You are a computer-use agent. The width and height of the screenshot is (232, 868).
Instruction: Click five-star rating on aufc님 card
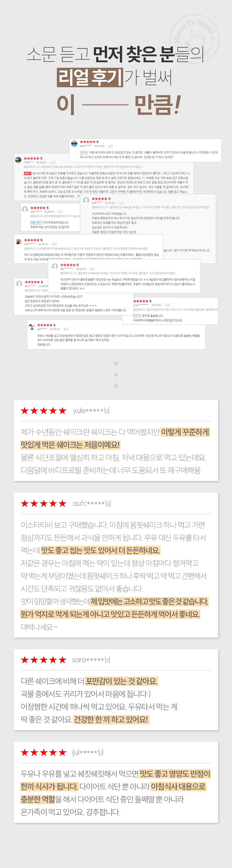point(43,503)
